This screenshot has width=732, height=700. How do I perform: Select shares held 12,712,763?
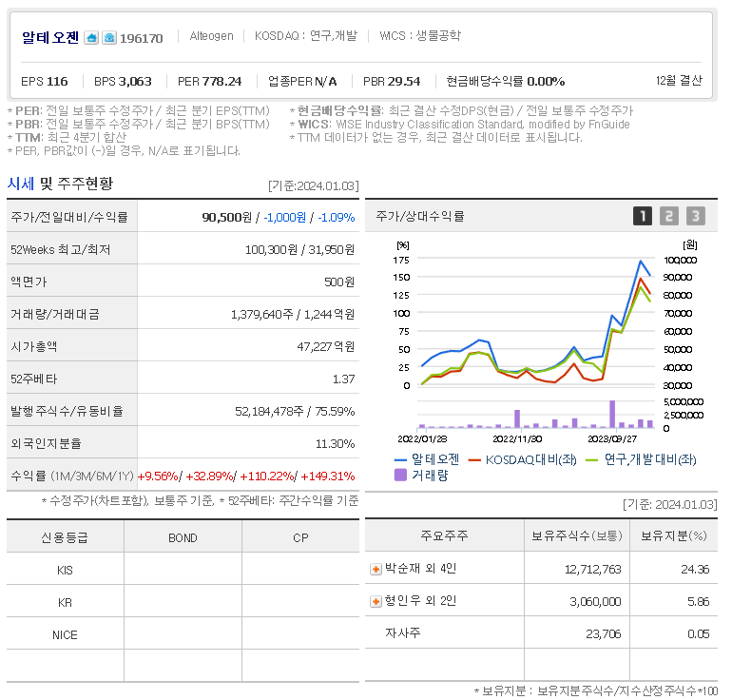pos(593,570)
